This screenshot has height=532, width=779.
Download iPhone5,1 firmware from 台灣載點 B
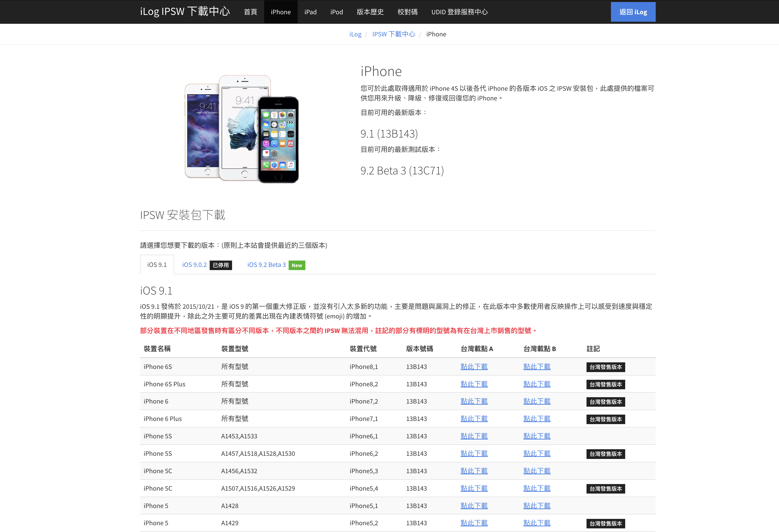tap(537, 506)
